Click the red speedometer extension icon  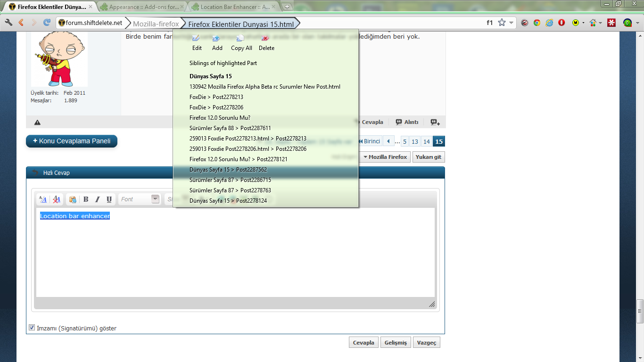[525, 22]
